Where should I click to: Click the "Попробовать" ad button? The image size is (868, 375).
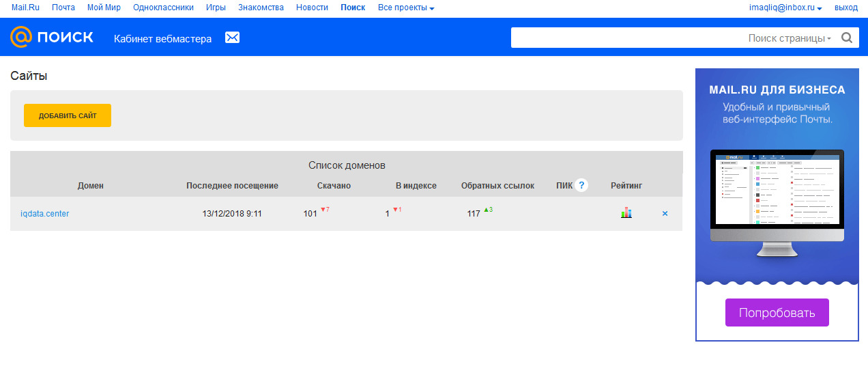[777, 313]
